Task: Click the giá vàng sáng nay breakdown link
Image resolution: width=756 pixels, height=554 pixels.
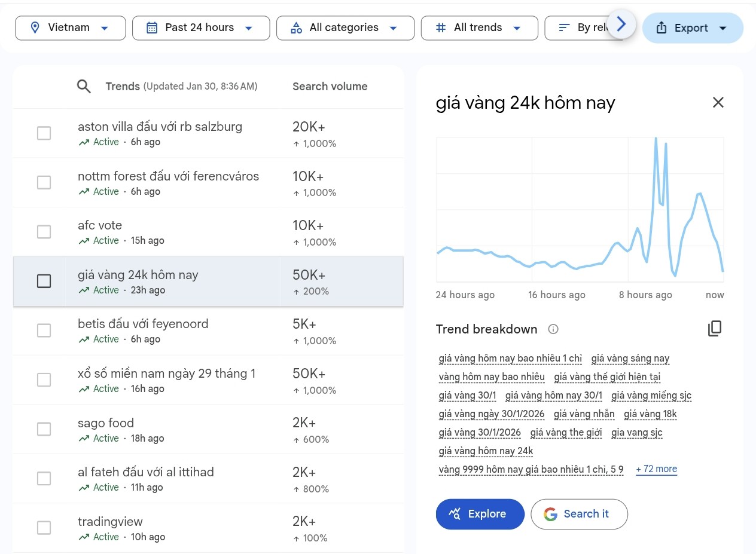Action: point(630,358)
